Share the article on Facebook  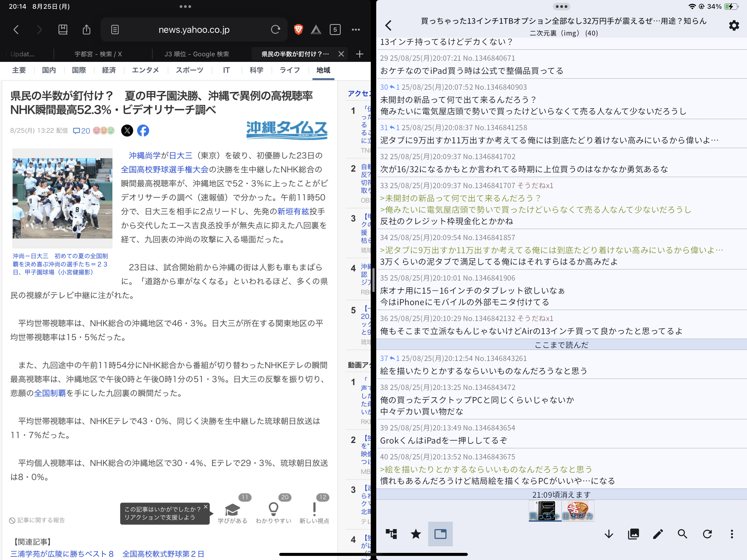(143, 131)
